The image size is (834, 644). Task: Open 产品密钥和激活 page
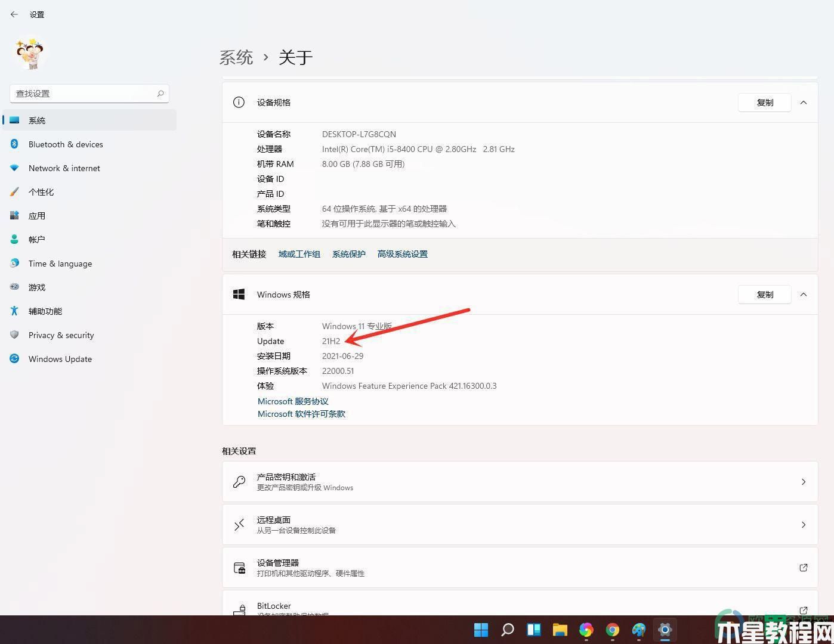520,482
